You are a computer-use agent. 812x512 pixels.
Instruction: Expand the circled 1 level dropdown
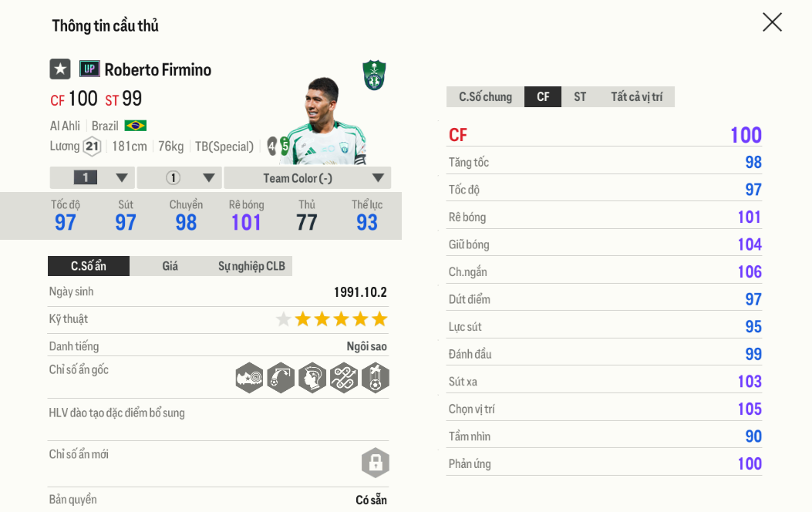pyautogui.click(x=180, y=178)
